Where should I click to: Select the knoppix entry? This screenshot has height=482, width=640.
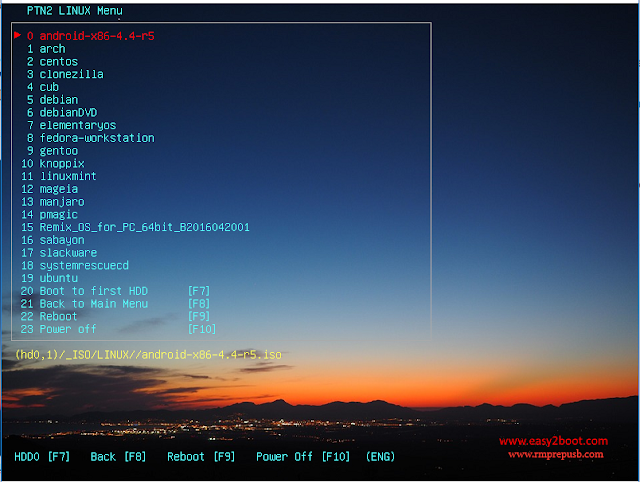[53, 164]
